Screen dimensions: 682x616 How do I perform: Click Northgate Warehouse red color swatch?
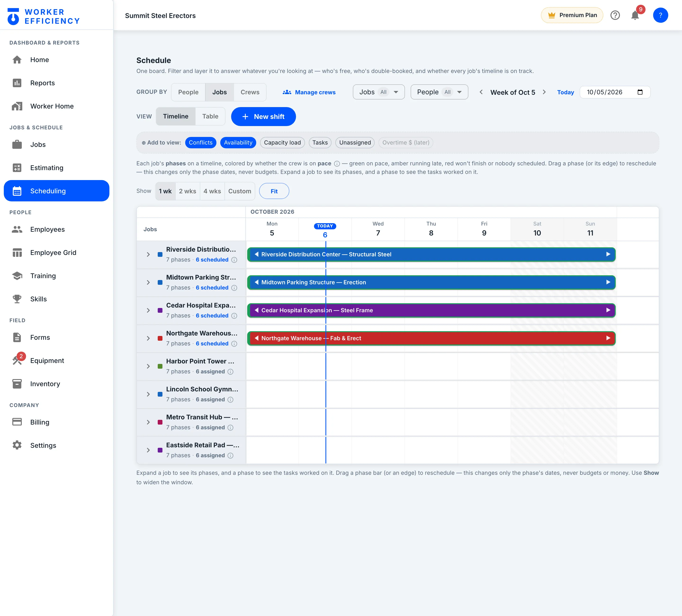click(x=160, y=339)
